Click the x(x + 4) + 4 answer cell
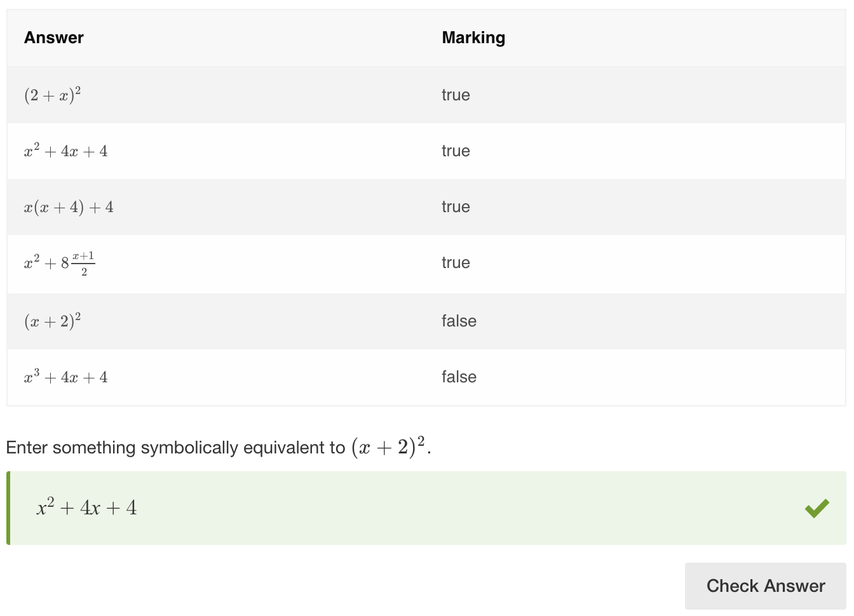The width and height of the screenshot is (854, 616). click(69, 207)
